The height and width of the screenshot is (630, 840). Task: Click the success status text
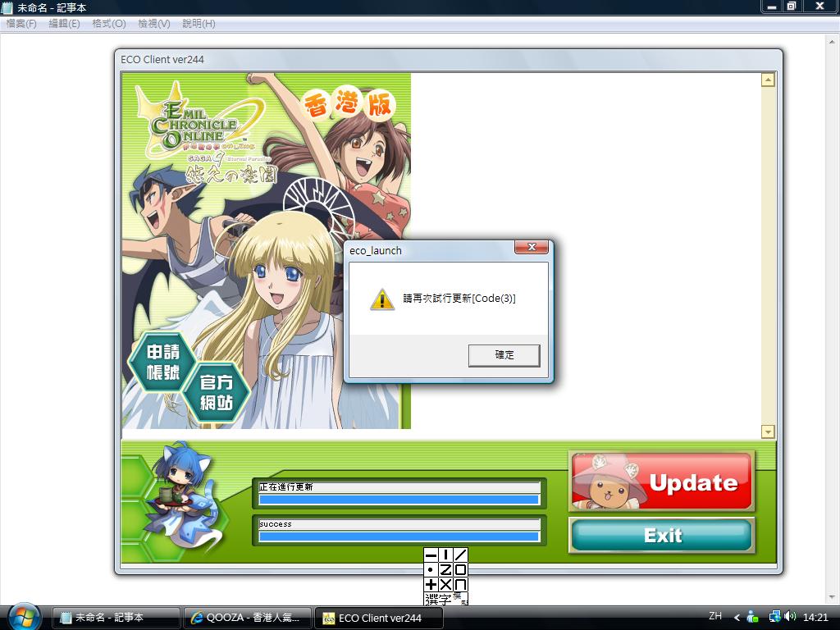click(x=276, y=524)
